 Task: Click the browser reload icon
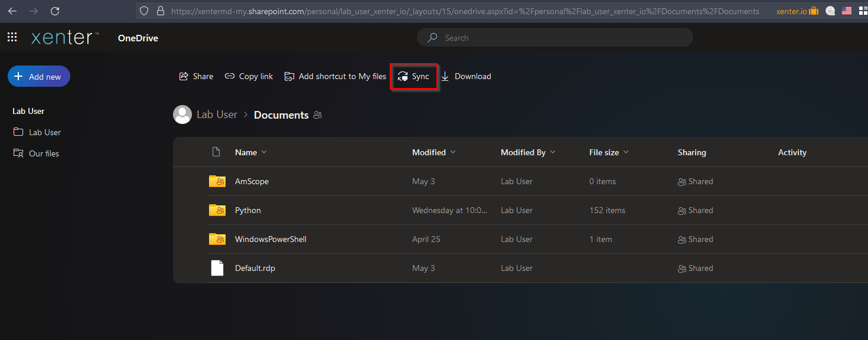(55, 11)
